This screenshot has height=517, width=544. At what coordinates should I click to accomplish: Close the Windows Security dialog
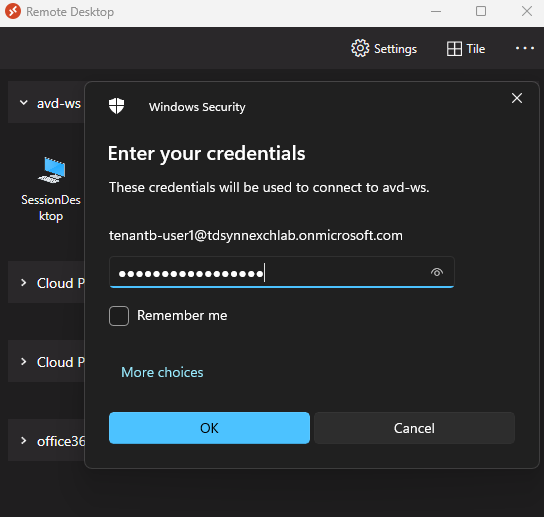(517, 98)
